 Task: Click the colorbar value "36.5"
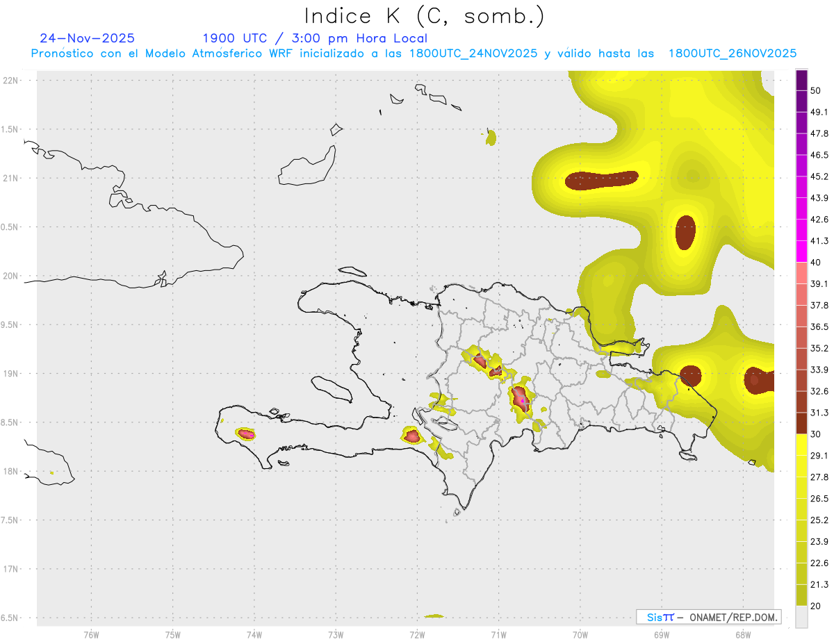pos(819,327)
